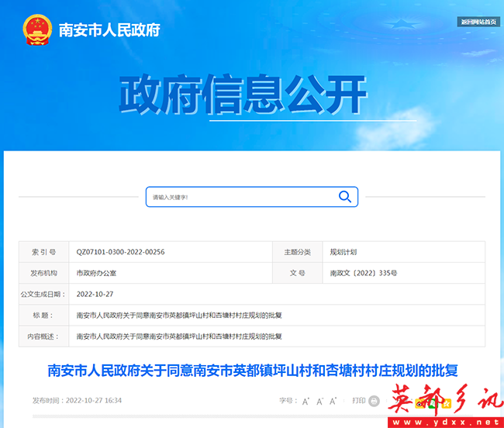Click the 主题分类 label cell
The height and width of the screenshot is (428, 504).
297,252
